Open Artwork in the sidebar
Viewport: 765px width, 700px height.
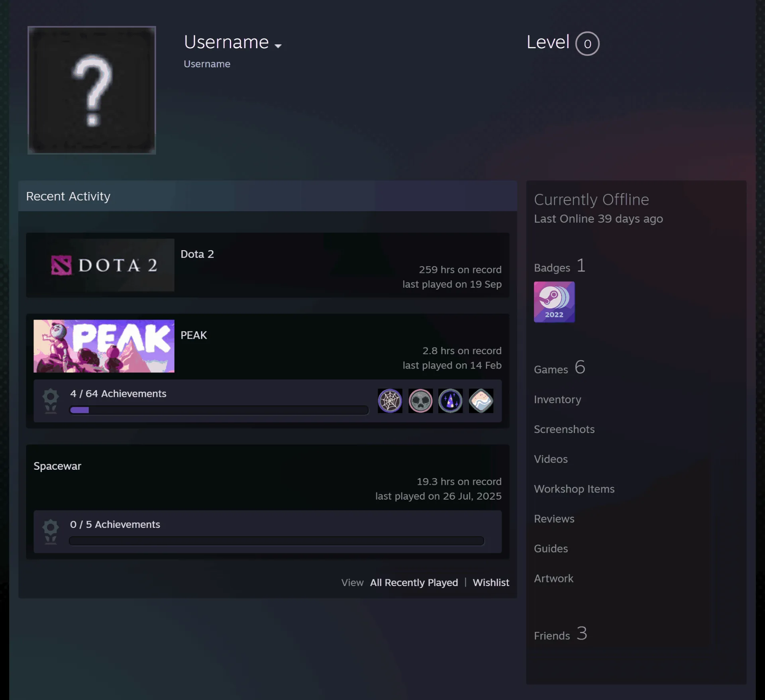[553, 578]
